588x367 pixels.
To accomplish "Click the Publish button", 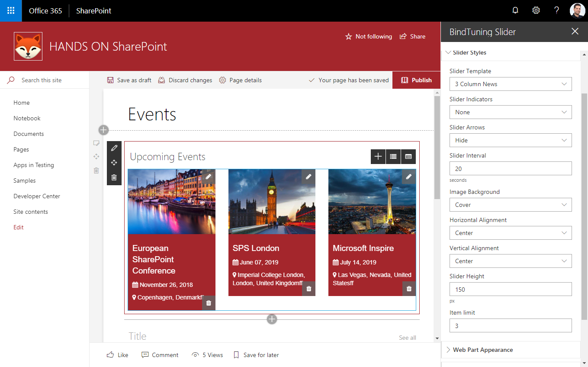I will click(x=416, y=80).
